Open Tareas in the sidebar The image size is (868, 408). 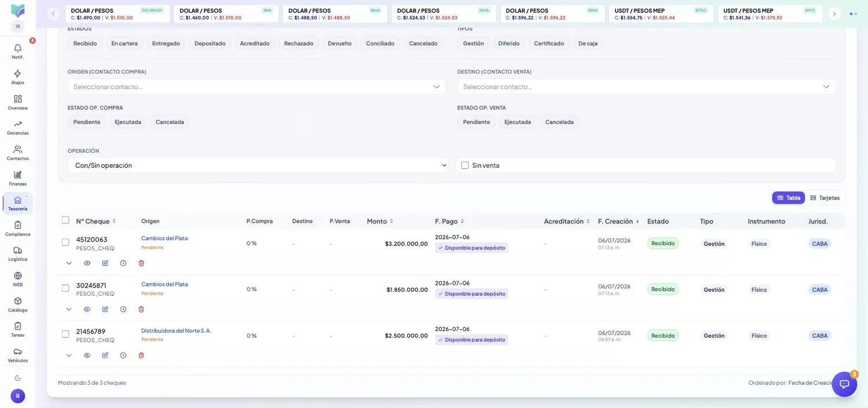pyautogui.click(x=17, y=329)
